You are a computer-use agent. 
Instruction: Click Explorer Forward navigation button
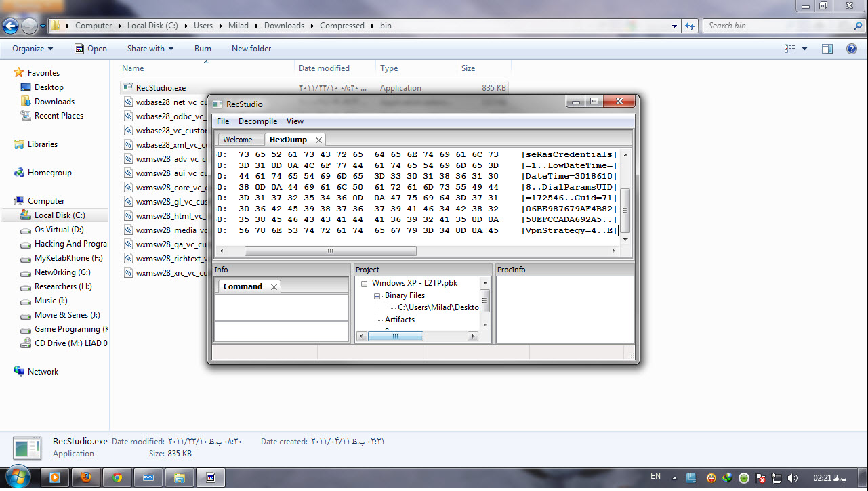(x=29, y=26)
